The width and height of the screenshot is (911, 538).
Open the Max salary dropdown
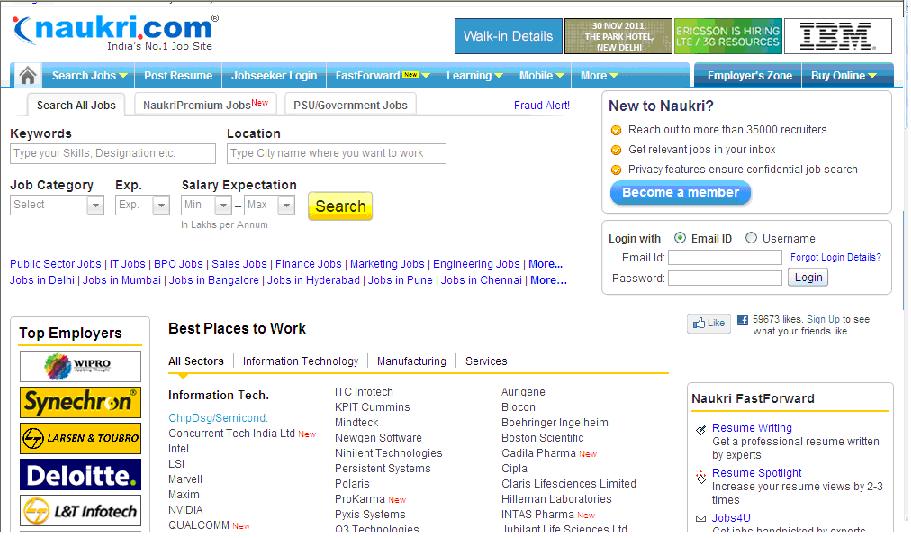click(x=286, y=205)
